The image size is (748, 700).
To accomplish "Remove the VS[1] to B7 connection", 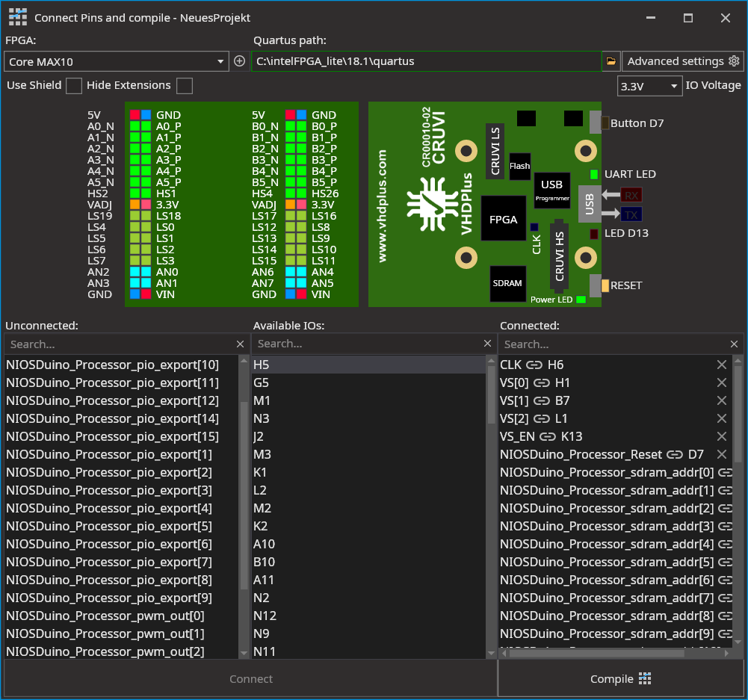I will click(722, 400).
